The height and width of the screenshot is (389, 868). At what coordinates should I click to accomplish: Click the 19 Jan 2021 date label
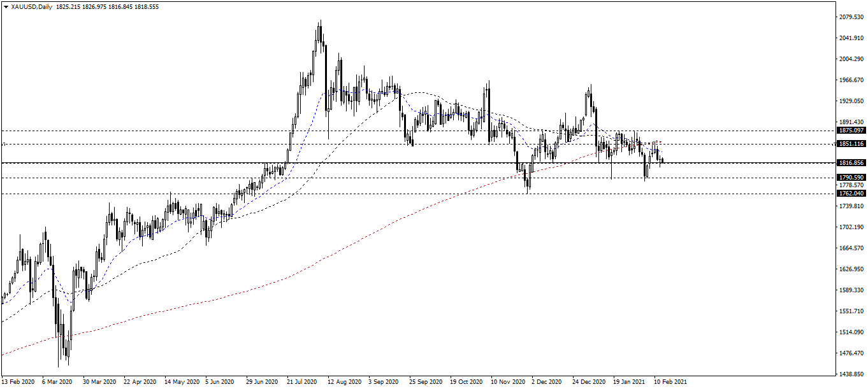tap(630, 383)
